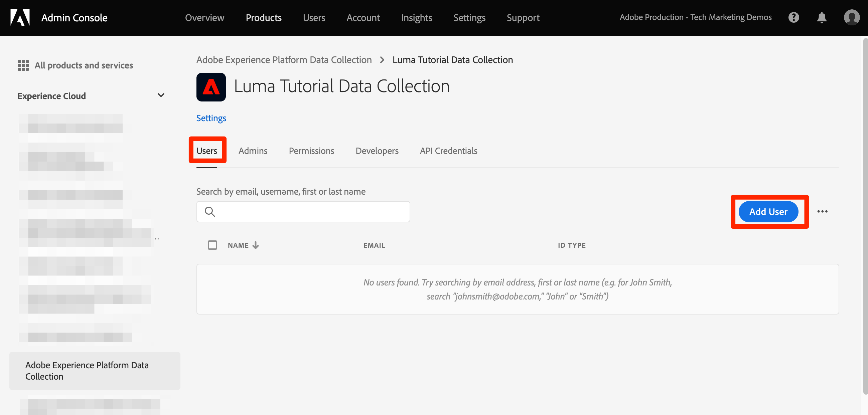Click the Add User button
The height and width of the screenshot is (415, 868).
(x=768, y=212)
